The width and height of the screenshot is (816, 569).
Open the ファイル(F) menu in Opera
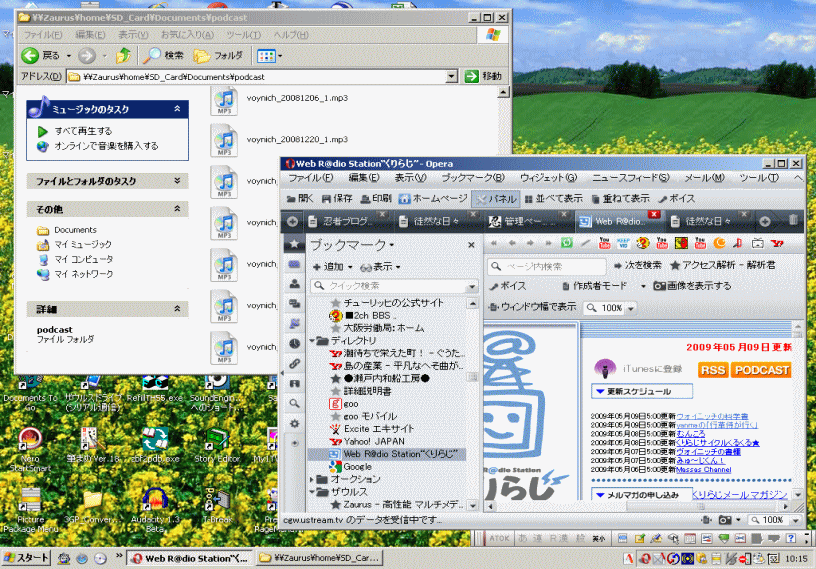tap(311, 178)
